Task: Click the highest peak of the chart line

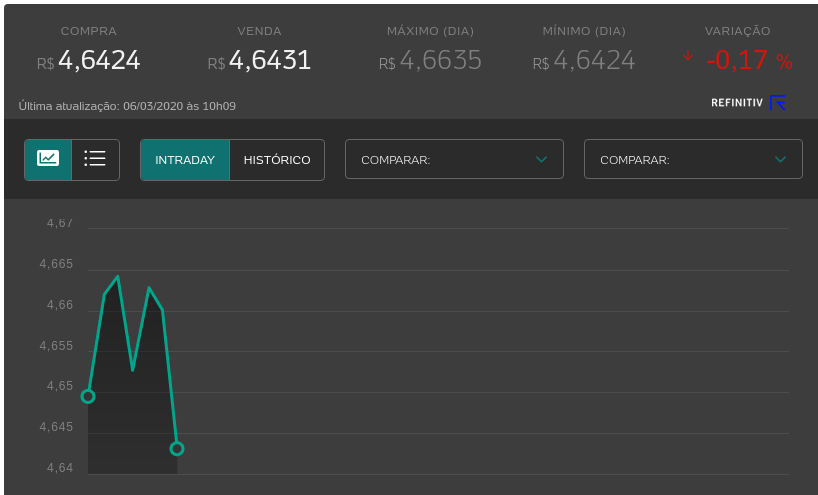Action: click(118, 277)
